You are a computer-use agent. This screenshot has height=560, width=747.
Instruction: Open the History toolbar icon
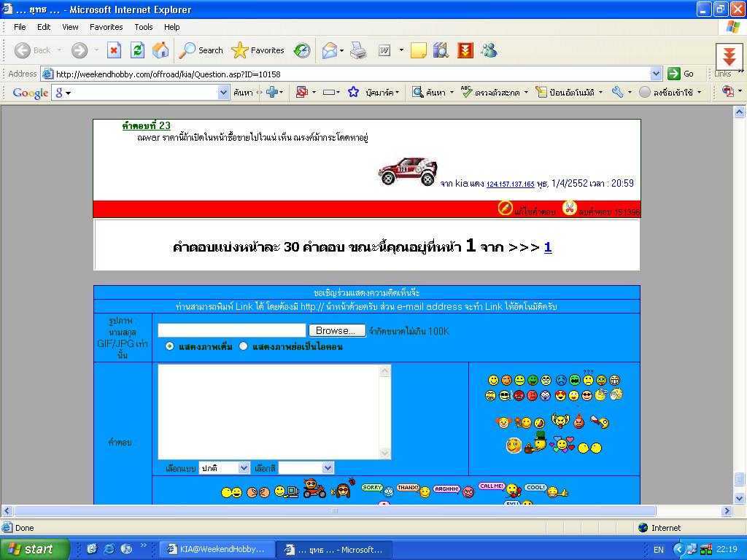pos(301,50)
